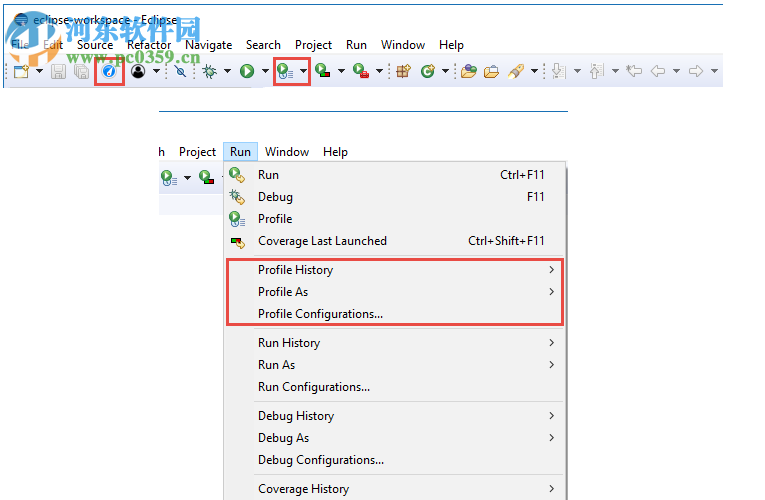Click the New Java Package icon
Screen dimensions: 765x500
[x=403, y=72]
